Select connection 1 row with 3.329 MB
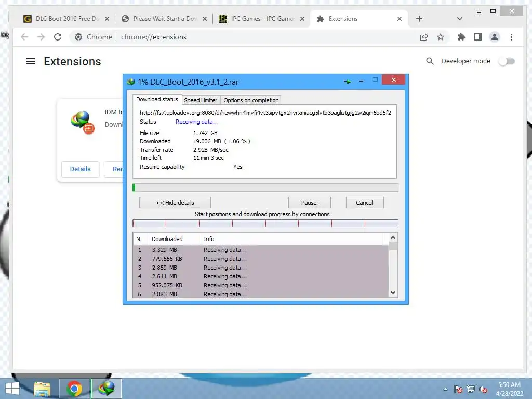The image size is (532, 399). [261, 250]
